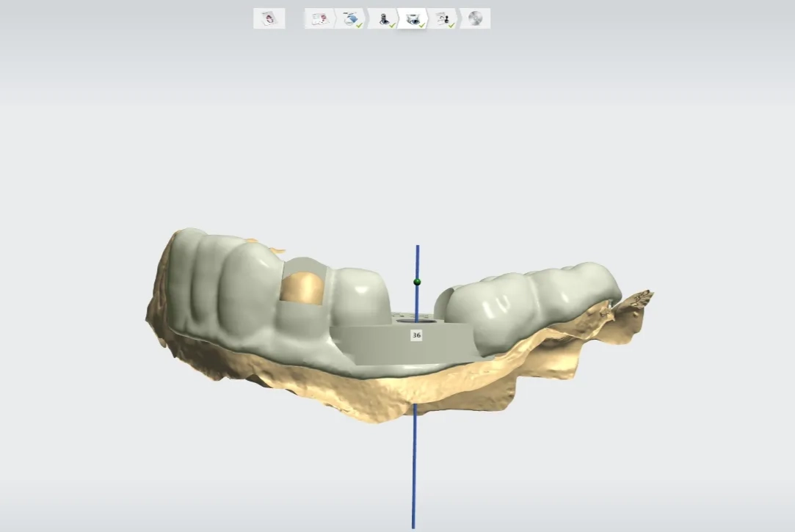This screenshot has height=532, width=795.
Task: Select the tooth 36 label
Action: click(416, 335)
